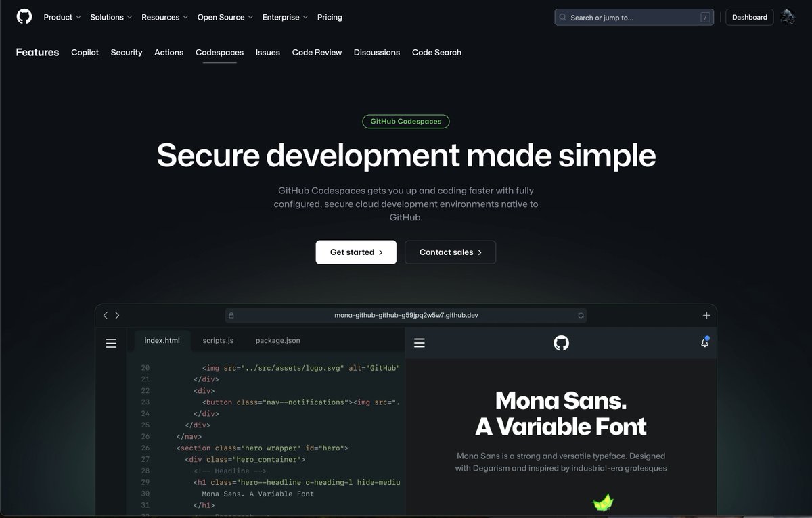Viewport: 812px width, 518px height.
Task: Expand the Resources dropdown menu
Action: point(165,17)
